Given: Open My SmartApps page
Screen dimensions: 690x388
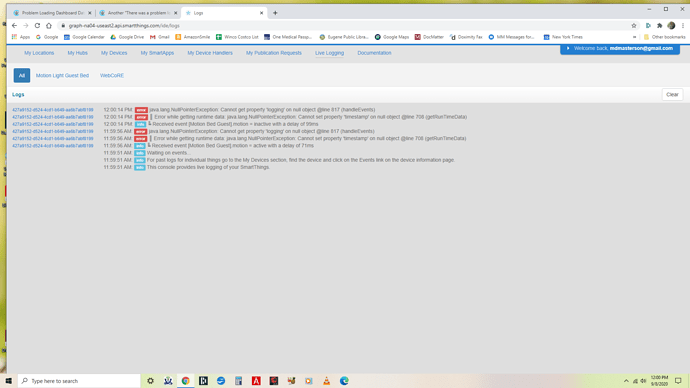Looking at the screenshot, I should click(157, 53).
